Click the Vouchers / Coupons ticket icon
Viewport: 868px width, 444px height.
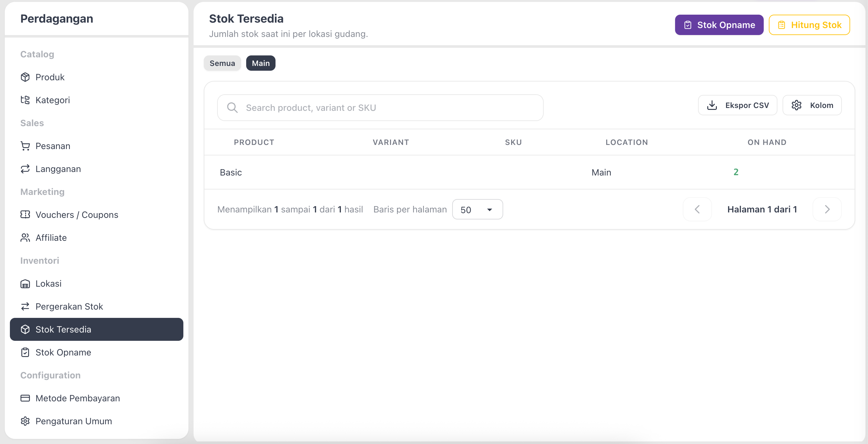click(x=25, y=214)
